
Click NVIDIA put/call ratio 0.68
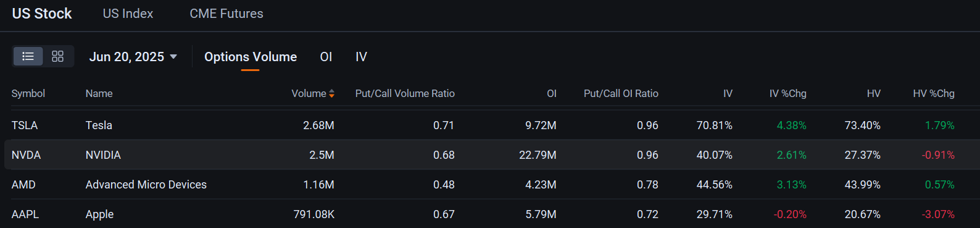[x=444, y=155]
